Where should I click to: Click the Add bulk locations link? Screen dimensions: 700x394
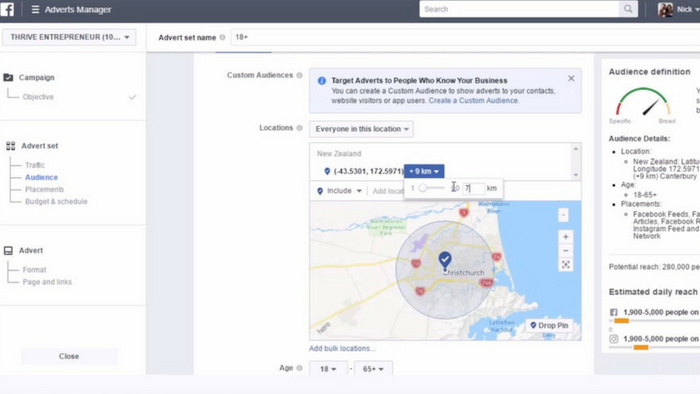click(x=342, y=348)
